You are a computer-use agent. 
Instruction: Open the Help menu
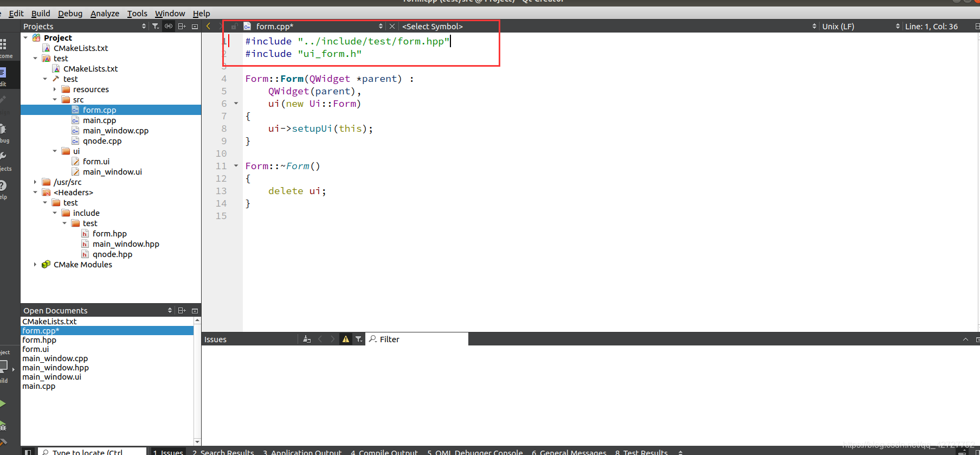(x=201, y=13)
